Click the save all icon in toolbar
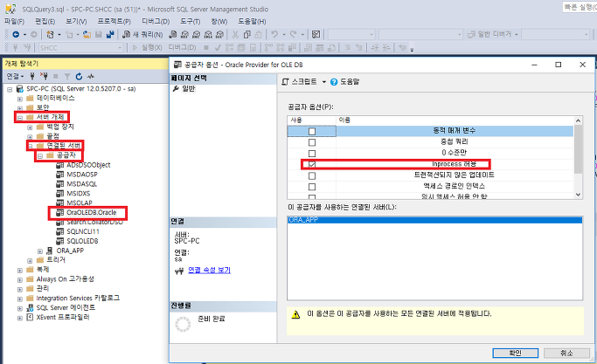Image resolution: width=597 pixels, height=364 pixels. [x=110, y=35]
